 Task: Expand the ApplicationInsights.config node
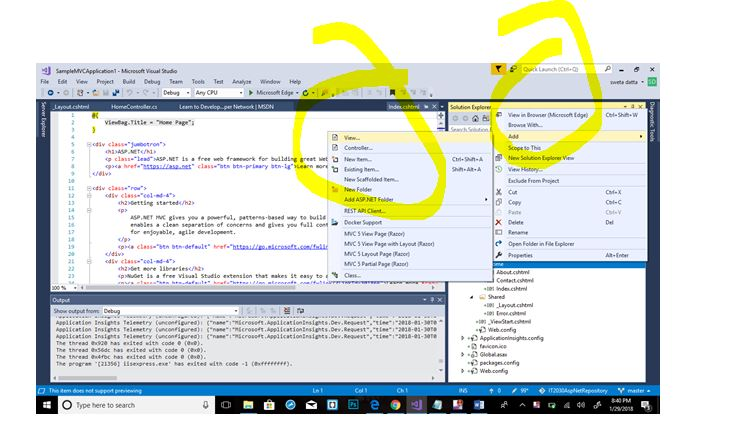click(463, 338)
